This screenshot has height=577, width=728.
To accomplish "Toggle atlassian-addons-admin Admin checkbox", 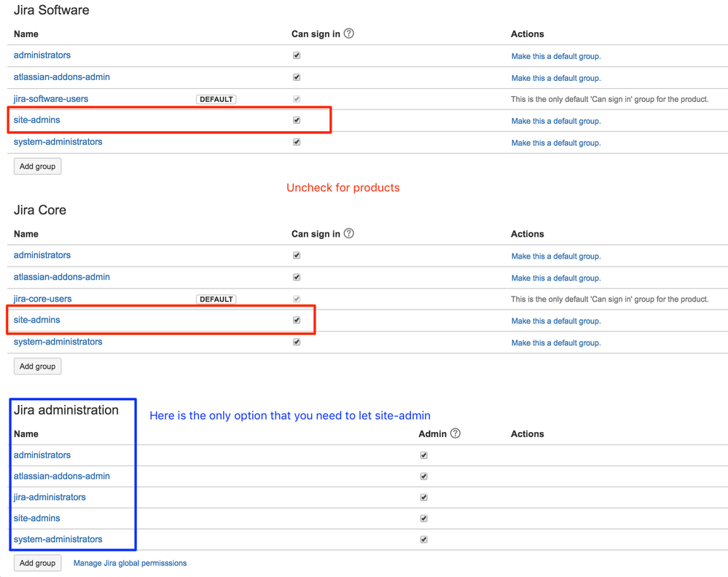I will tap(424, 476).
